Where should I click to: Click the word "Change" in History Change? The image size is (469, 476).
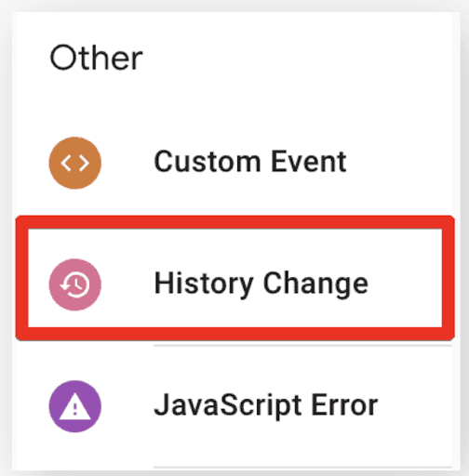[x=315, y=285]
